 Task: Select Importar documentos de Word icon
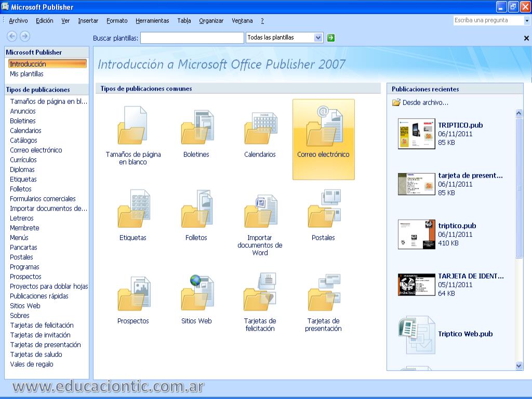click(260, 210)
